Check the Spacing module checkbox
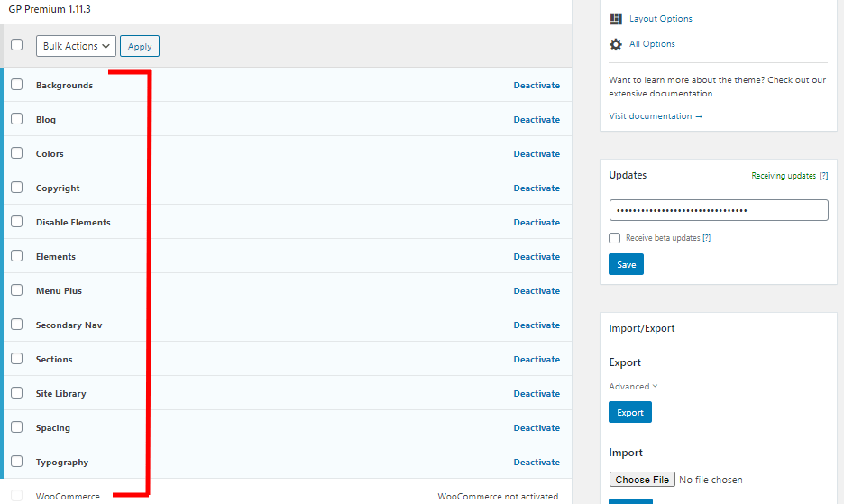The height and width of the screenshot is (504, 844). pos(17,427)
